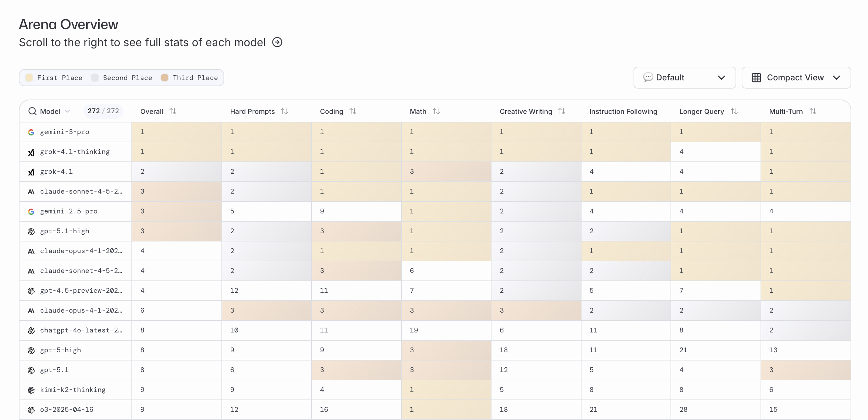This screenshot has height=420, width=868.
Task: Click the Second Place legend color swatch
Action: (x=95, y=78)
